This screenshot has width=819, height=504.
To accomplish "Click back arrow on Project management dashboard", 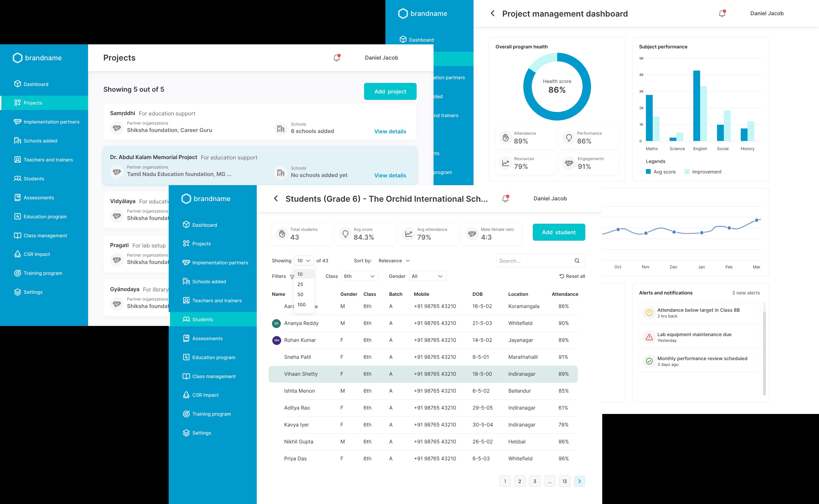I will pyautogui.click(x=492, y=14).
